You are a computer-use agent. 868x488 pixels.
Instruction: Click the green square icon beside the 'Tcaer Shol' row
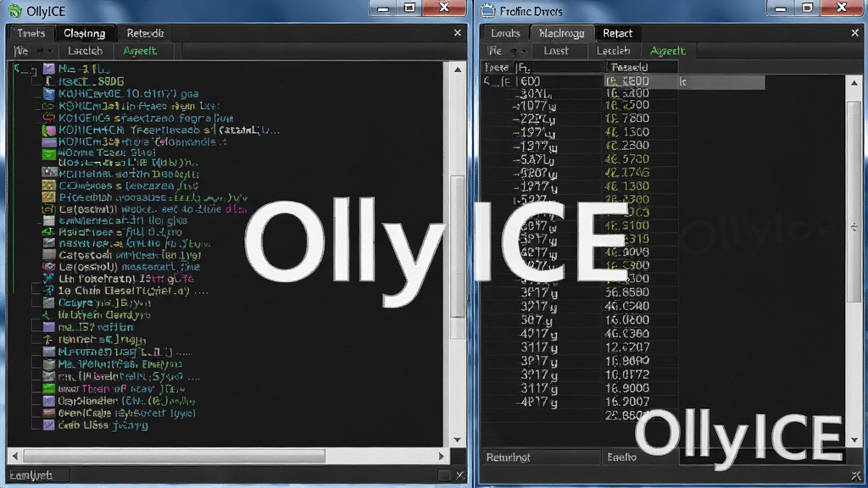coord(48,154)
